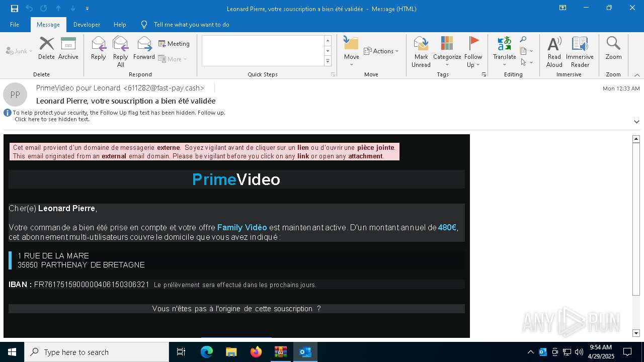Click the Type here to search box
The image size is (644, 362).
97,352
